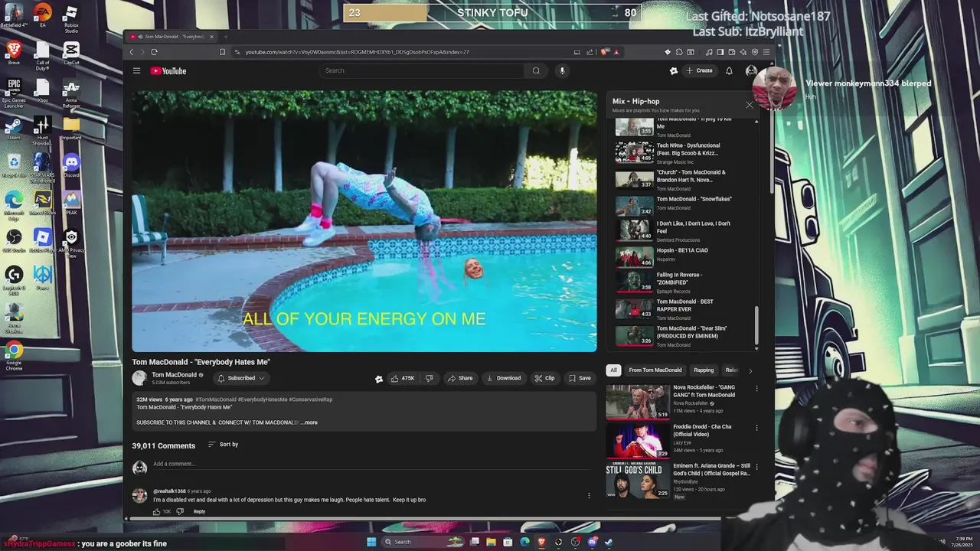Viewport: 980px width, 551px height.
Task: Share the Everybody Hates Me video
Action: (460, 378)
